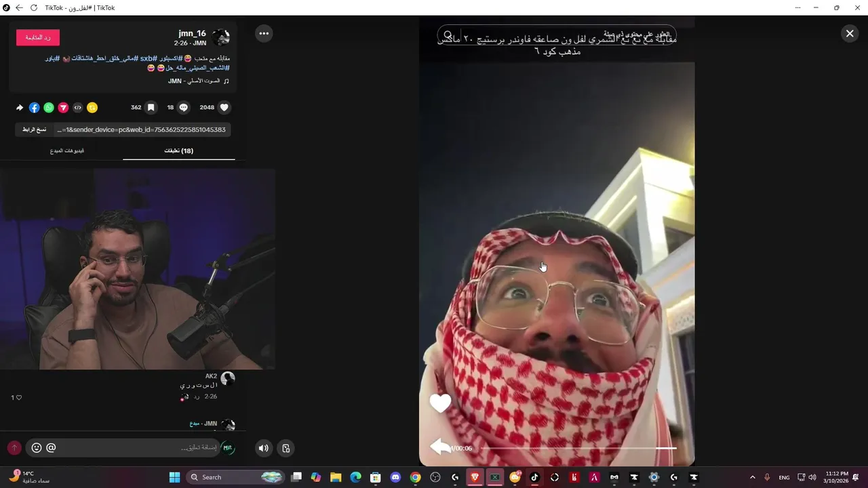Open Google Chrome from the taskbar
This screenshot has height=488, width=868.
pos(415,477)
